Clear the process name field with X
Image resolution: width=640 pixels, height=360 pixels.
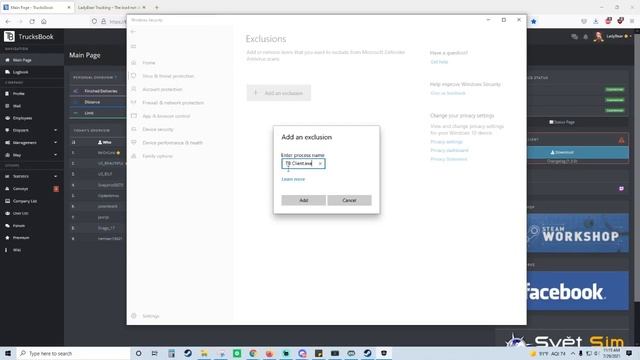click(320, 164)
